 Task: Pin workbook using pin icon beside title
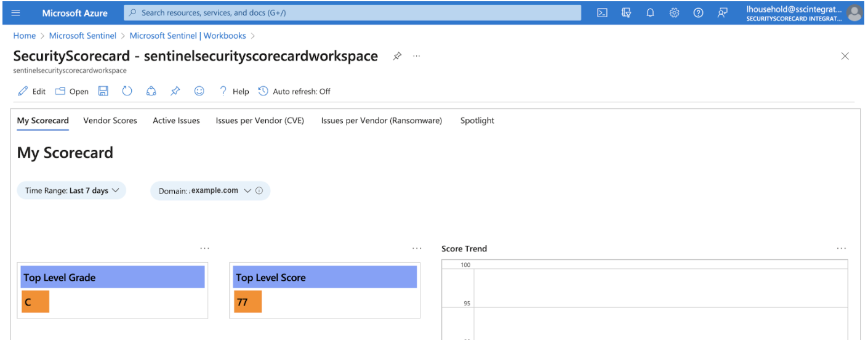pyautogui.click(x=397, y=56)
